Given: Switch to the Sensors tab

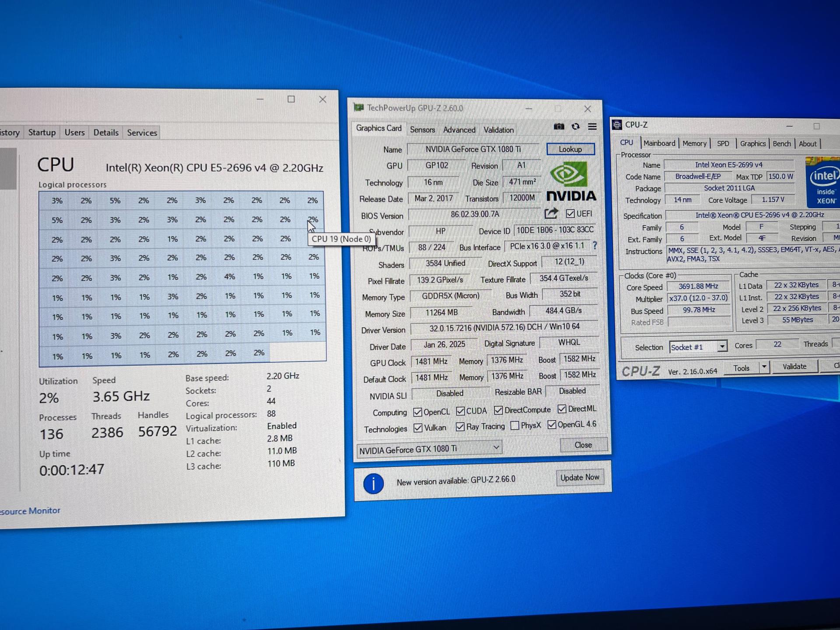Looking at the screenshot, I should pos(422,129).
